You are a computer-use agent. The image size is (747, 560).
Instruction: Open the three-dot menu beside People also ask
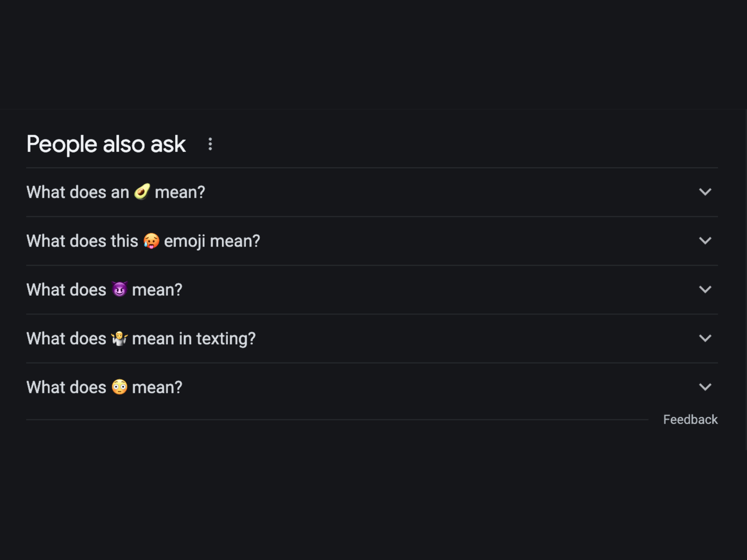point(210,144)
